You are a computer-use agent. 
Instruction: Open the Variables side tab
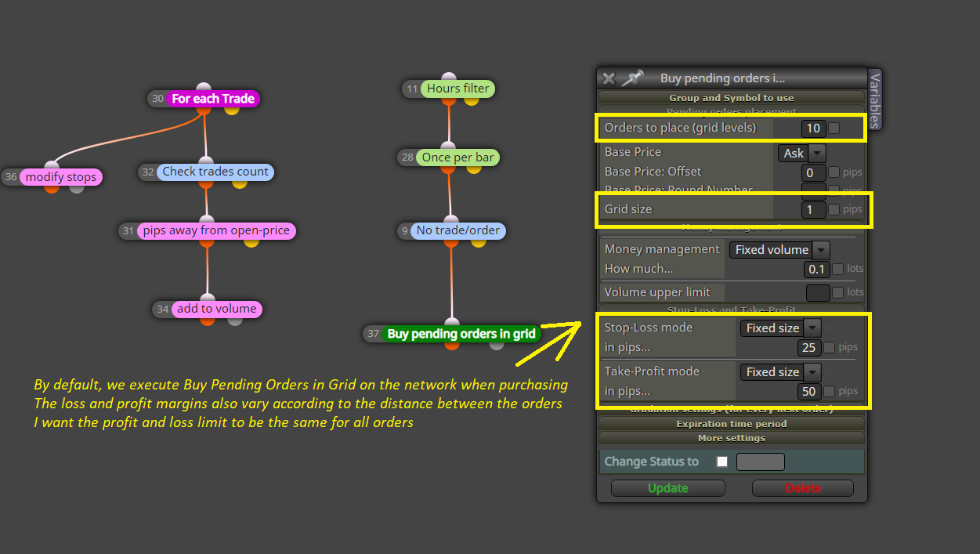click(x=875, y=99)
